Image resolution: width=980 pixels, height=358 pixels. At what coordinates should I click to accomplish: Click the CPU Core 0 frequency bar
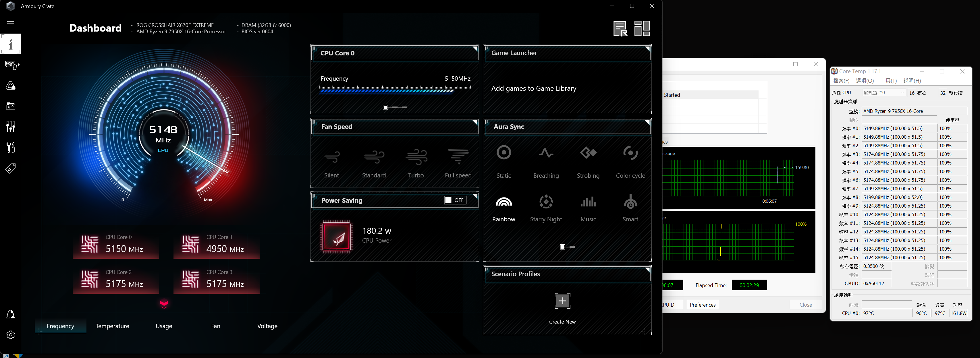point(395,89)
